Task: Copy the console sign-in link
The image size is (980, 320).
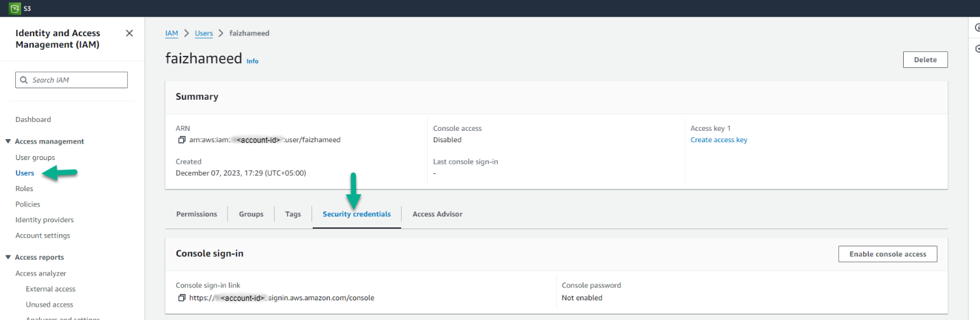Action: [x=182, y=298]
